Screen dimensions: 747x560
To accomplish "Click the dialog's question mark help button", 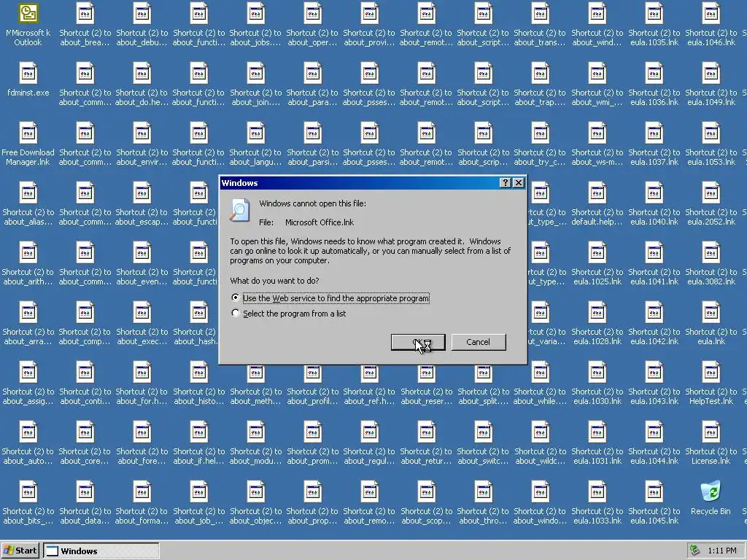I will click(506, 183).
